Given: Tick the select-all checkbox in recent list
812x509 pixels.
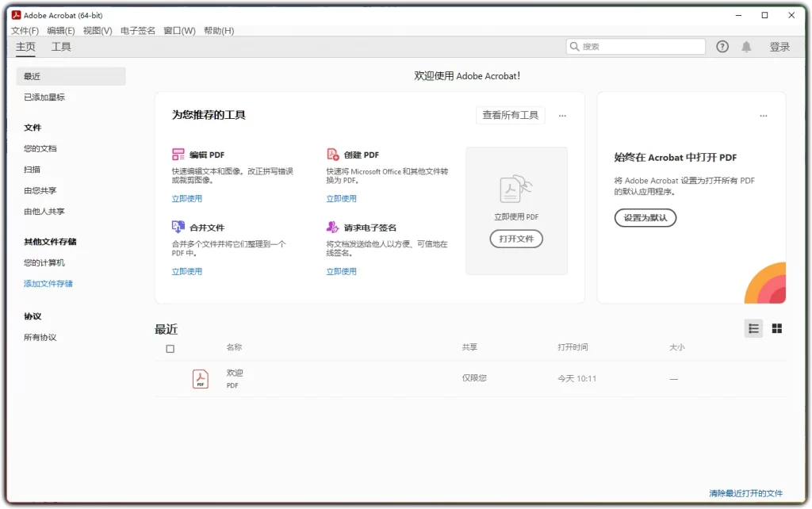Looking at the screenshot, I should pyautogui.click(x=170, y=349).
